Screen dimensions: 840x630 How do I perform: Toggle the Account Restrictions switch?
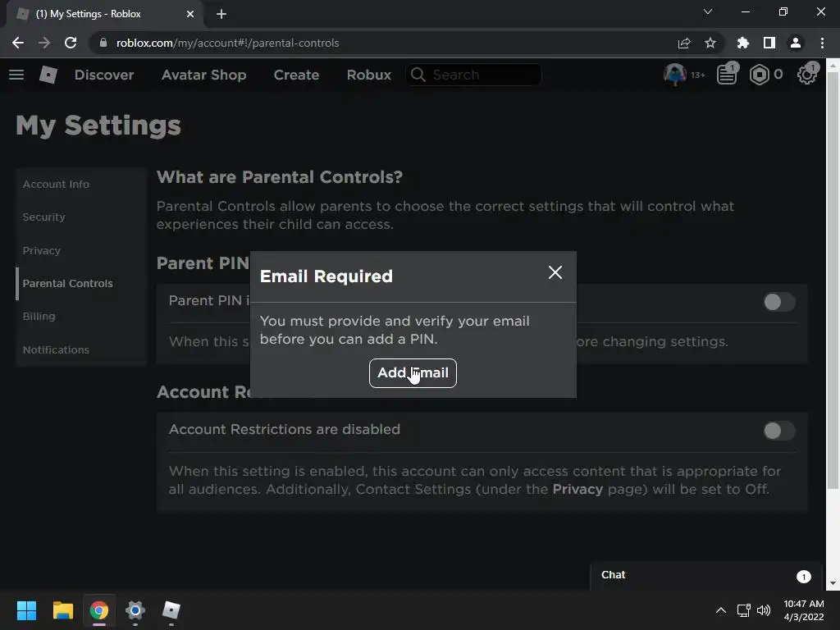[779, 431]
